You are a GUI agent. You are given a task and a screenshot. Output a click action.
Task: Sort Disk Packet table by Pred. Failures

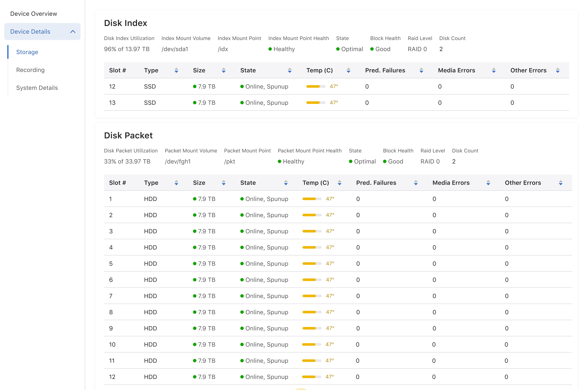416,183
